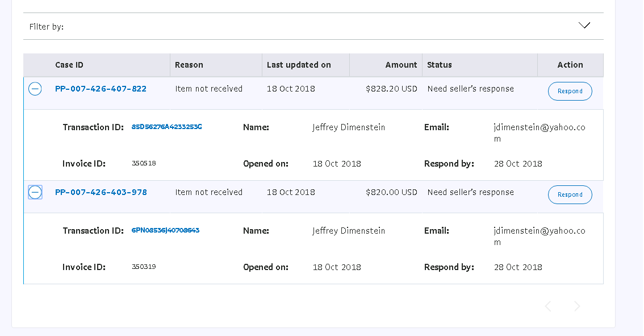Sort by Amount column header
Image resolution: width=644 pixels, height=336 pixels.
point(401,65)
